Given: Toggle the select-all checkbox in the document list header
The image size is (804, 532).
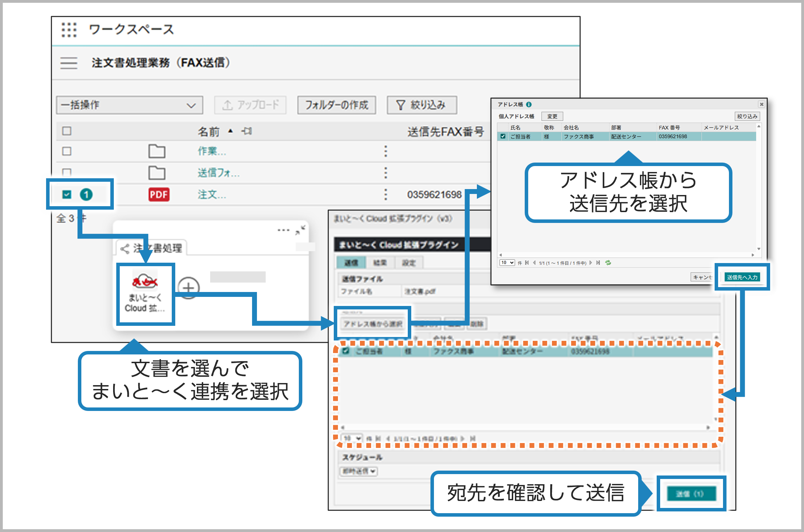Looking at the screenshot, I should click(x=66, y=131).
